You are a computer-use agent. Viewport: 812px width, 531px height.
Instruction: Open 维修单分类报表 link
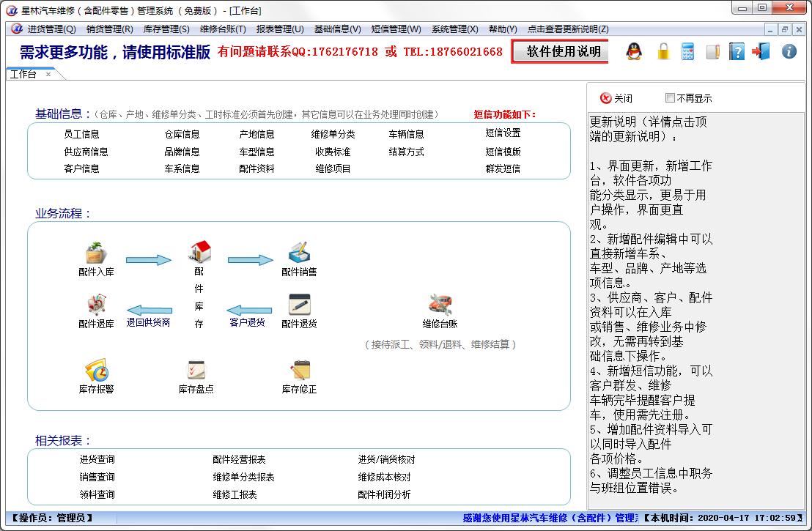coord(243,478)
